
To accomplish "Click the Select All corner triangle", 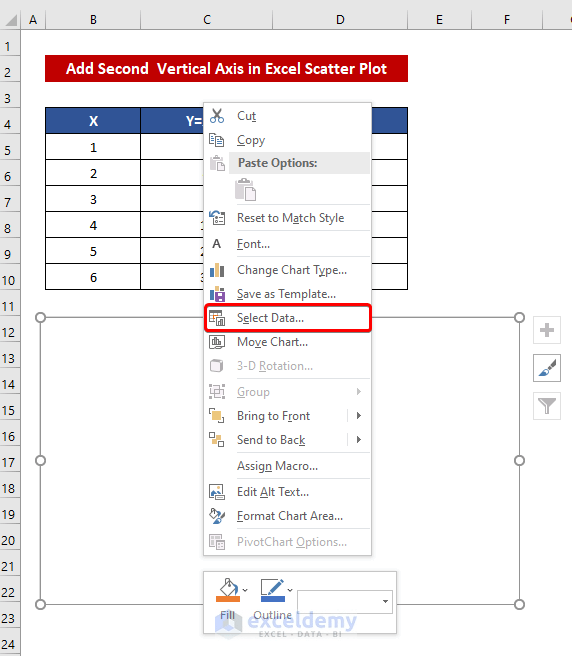I will pyautogui.click(x=10, y=19).
